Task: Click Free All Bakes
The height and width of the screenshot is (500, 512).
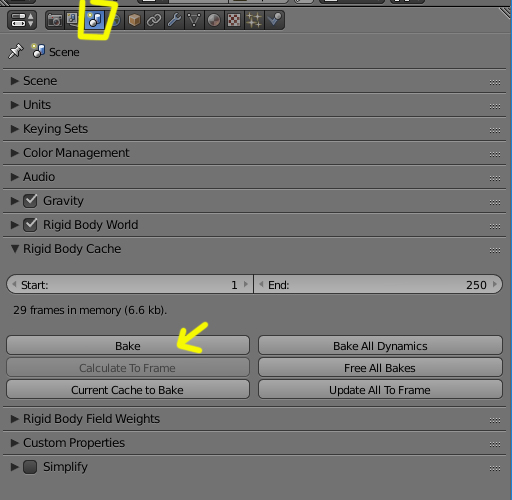Action: tap(380, 367)
